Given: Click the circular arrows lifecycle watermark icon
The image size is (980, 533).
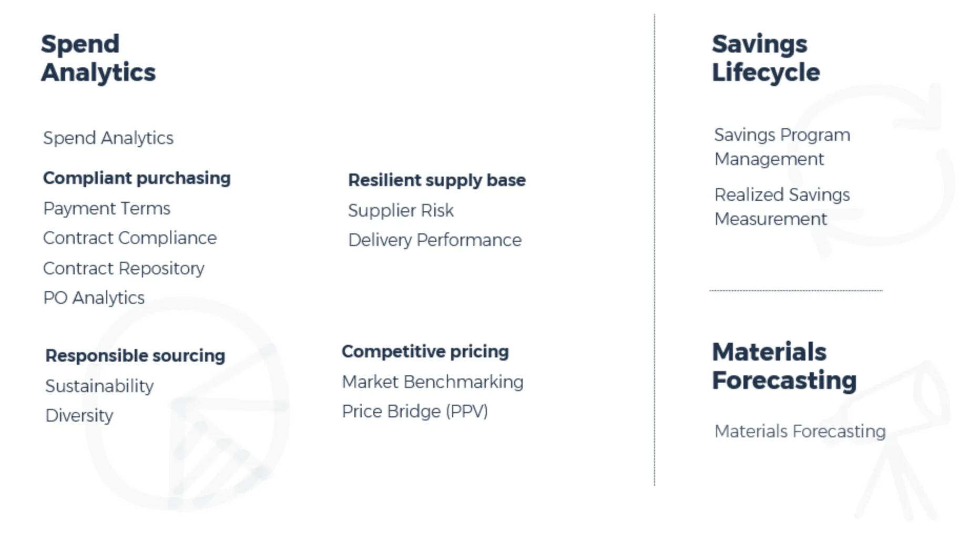Looking at the screenshot, I should coord(878,168).
